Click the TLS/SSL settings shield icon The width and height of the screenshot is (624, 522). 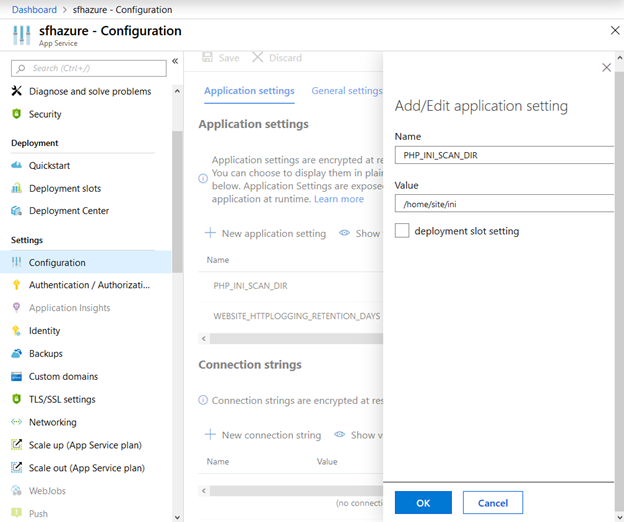[16, 399]
